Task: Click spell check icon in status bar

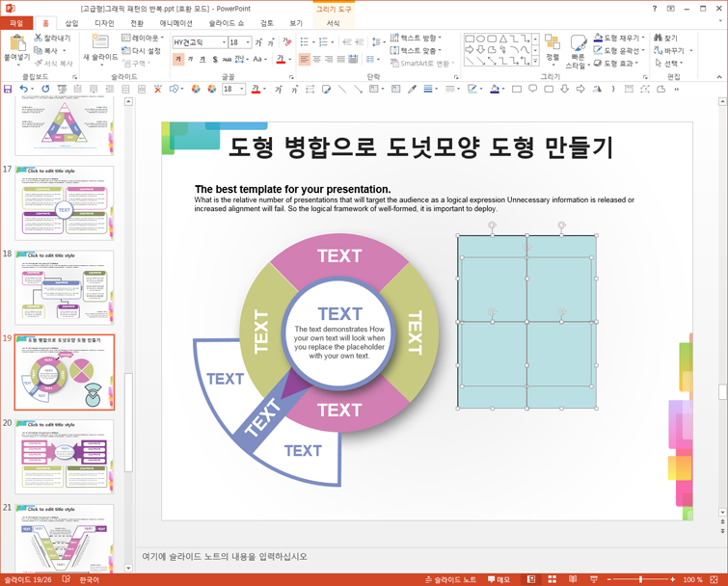Action: point(67,579)
